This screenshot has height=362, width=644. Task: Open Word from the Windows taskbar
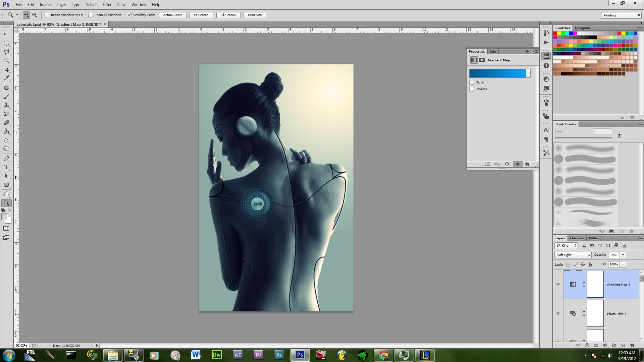196,355
